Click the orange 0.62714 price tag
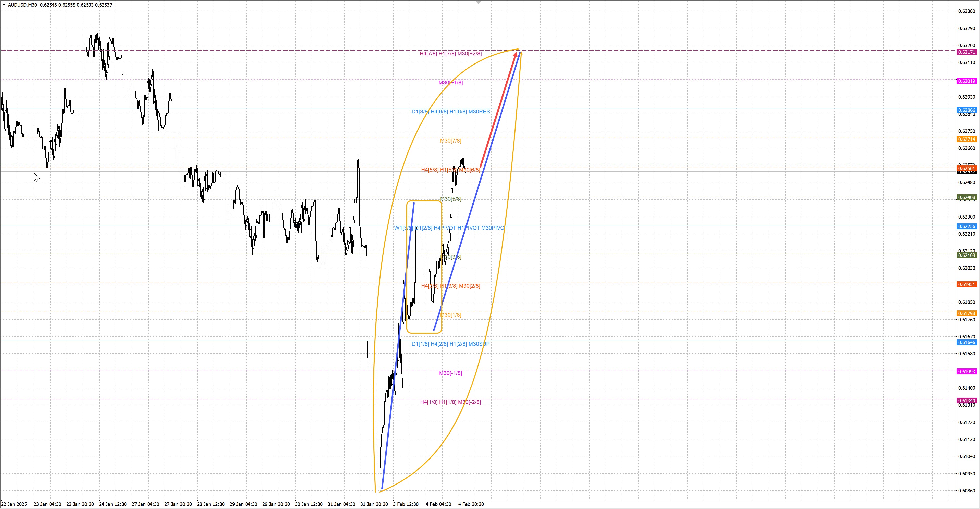 point(966,139)
